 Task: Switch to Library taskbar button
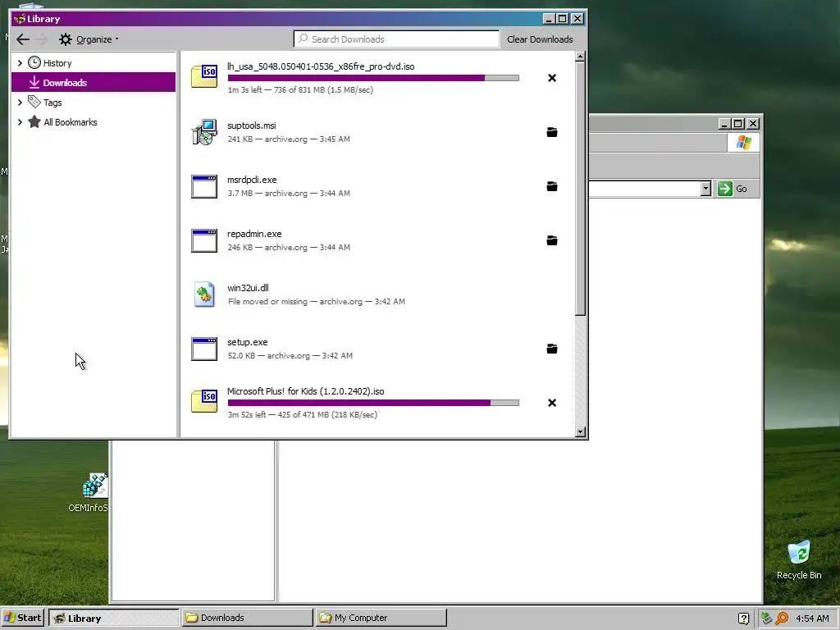point(113,618)
